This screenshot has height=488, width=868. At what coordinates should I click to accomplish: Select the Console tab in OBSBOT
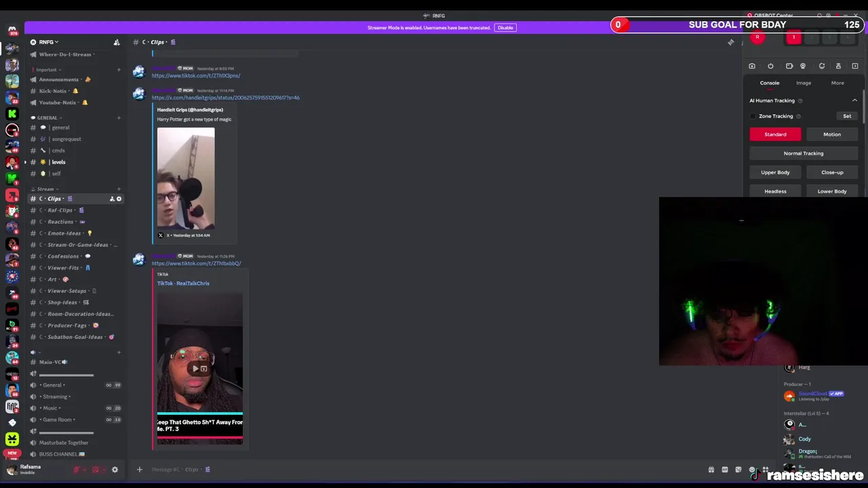click(x=770, y=83)
